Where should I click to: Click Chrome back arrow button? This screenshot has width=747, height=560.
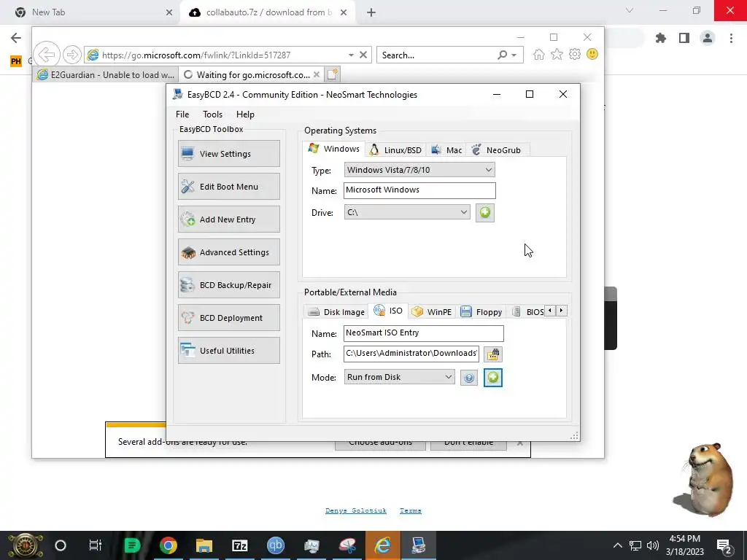click(x=16, y=38)
